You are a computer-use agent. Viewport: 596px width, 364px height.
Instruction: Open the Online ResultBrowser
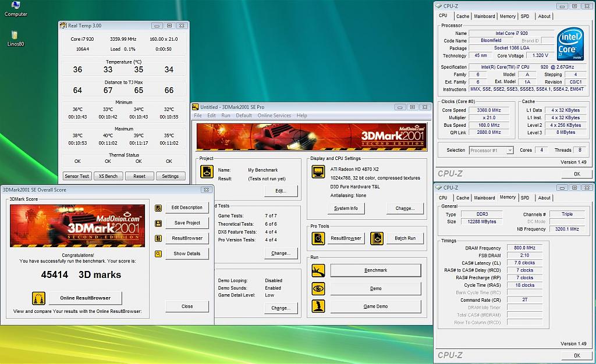[86, 298]
